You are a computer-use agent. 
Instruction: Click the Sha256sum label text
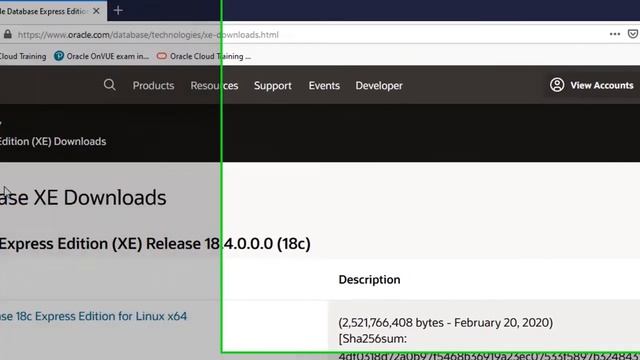(373, 338)
